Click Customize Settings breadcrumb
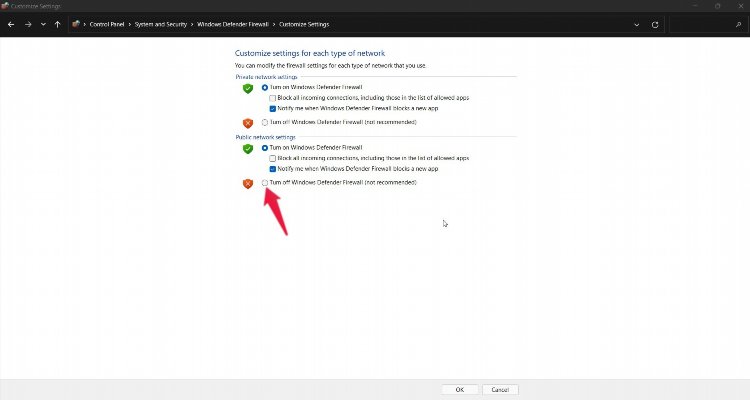The width and height of the screenshot is (750, 400). tap(304, 24)
